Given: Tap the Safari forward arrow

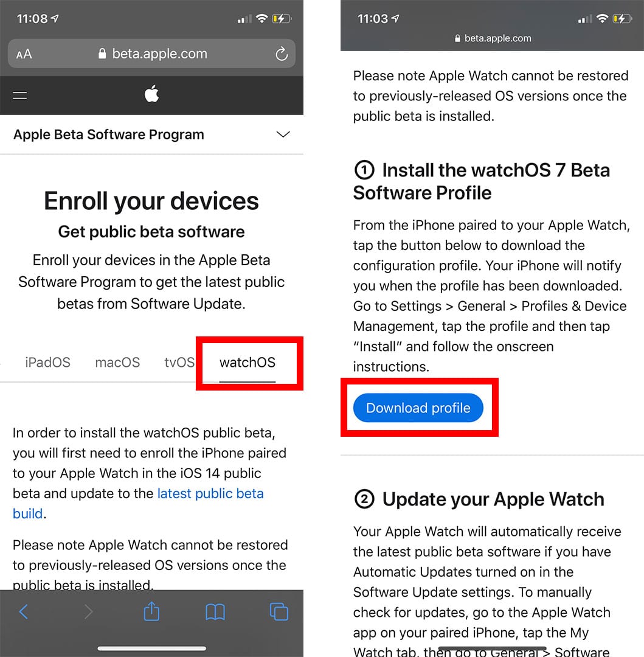Looking at the screenshot, I should (x=88, y=612).
